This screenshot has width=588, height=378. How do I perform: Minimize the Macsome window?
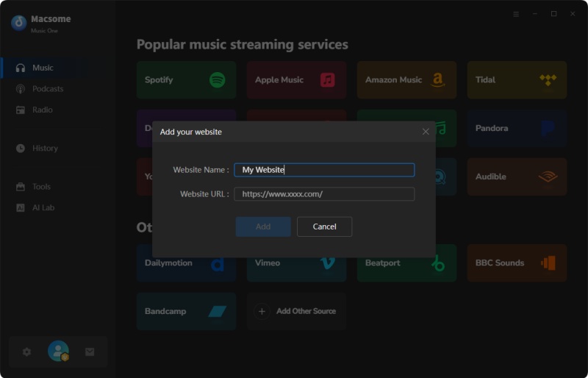pyautogui.click(x=535, y=14)
